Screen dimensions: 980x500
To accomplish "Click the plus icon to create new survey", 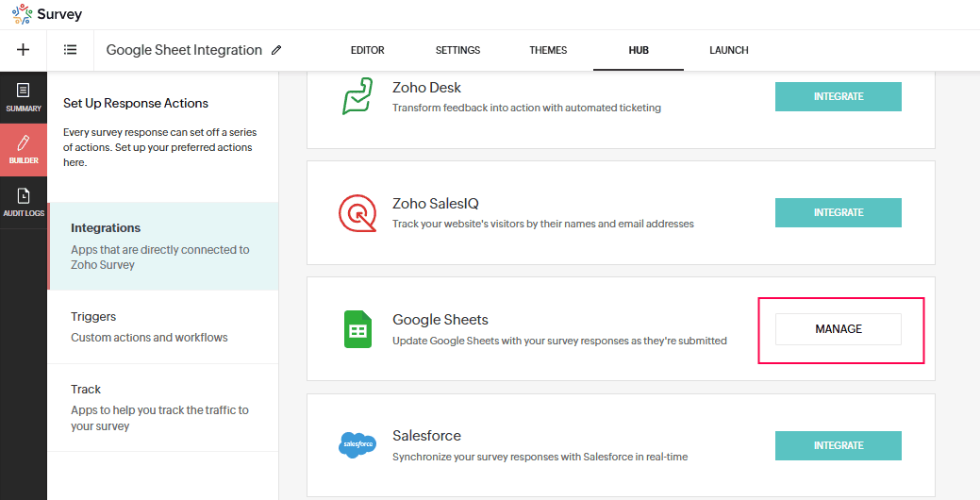I will click(x=23, y=50).
